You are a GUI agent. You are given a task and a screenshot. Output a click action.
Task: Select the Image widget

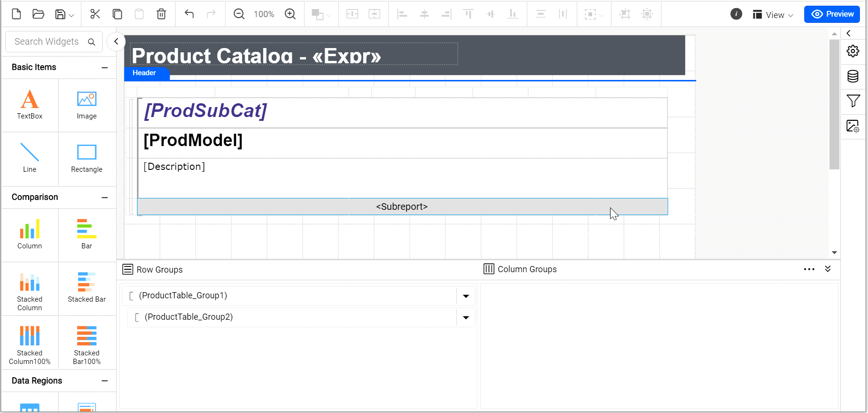pyautogui.click(x=87, y=105)
